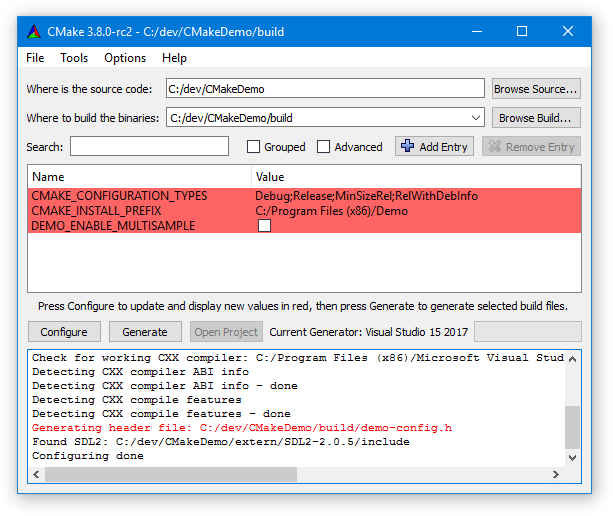Maximize the CMake window
This screenshot has height=516, width=613.
tap(521, 31)
